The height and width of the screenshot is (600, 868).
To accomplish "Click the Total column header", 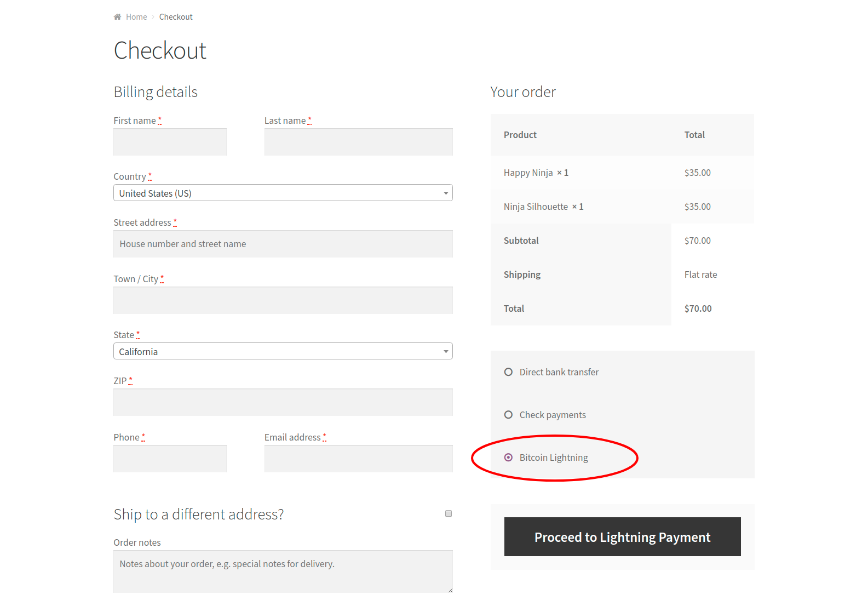I will pyautogui.click(x=694, y=135).
